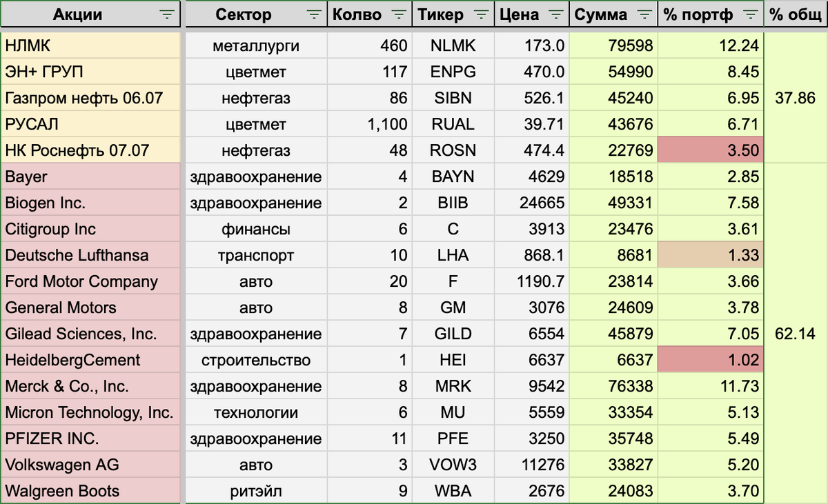The height and width of the screenshot is (504, 828).
Task: Click the 37.86 total share cell
Action: [x=796, y=99]
